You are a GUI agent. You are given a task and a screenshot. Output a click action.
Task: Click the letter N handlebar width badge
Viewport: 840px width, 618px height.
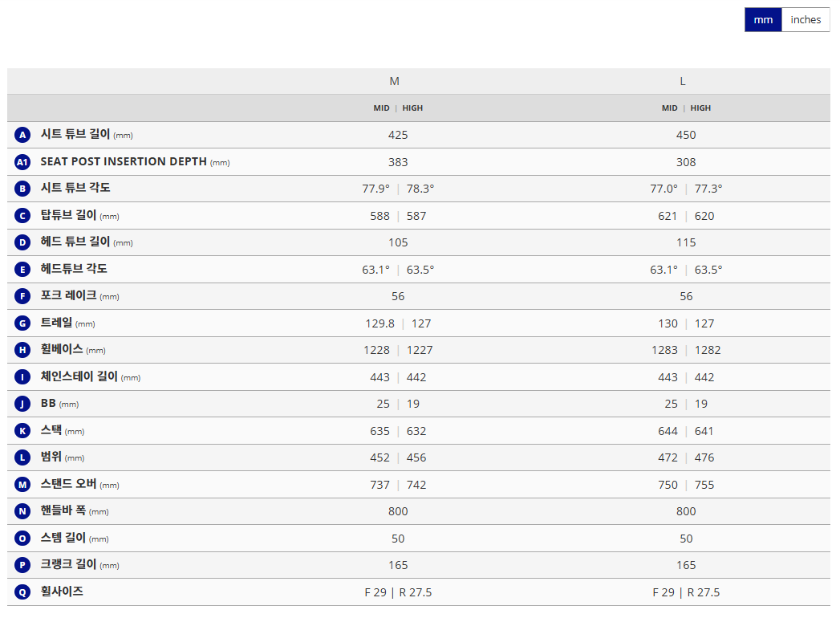click(22, 511)
